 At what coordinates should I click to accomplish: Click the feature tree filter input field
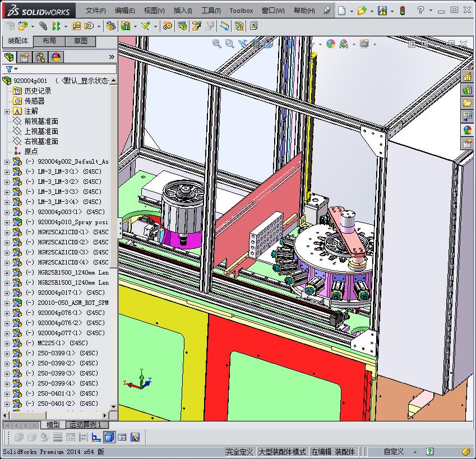pyautogui.click(x=59, y=69)
